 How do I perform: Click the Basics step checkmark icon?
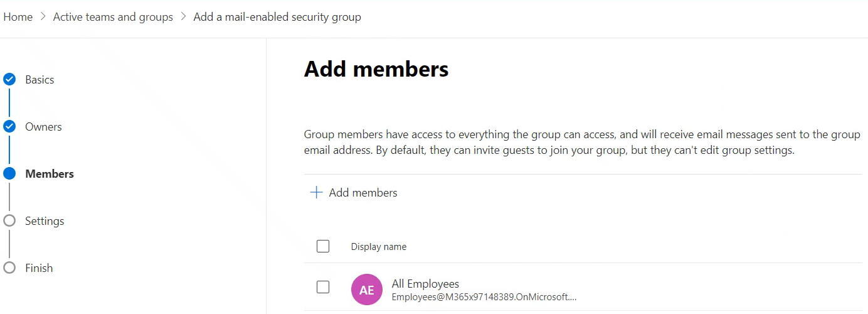[9, 80]
